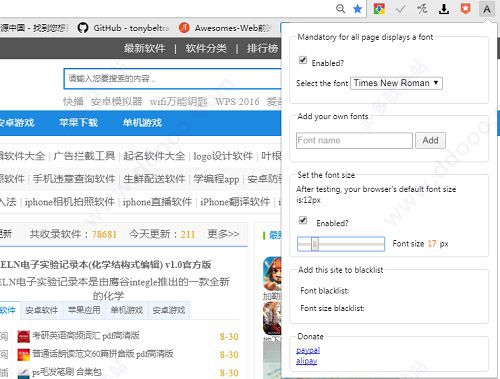The image size is (500, 379).
Task: Click the 快播 hot search link
Action: [x=73, y=102]
